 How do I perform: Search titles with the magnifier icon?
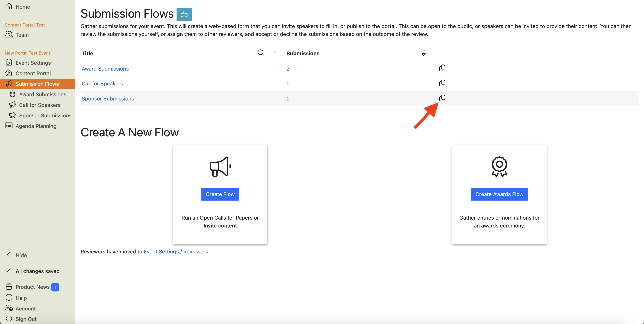(261, 53)
